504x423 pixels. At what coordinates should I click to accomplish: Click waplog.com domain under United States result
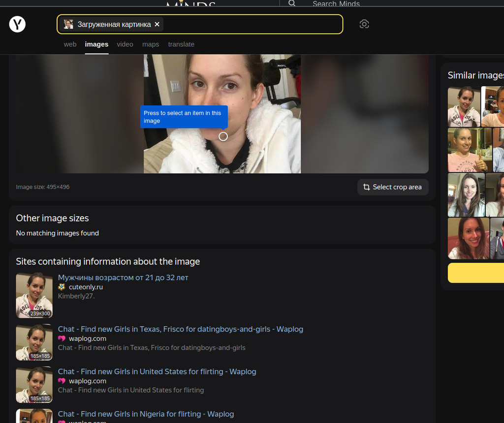[88, 381]
